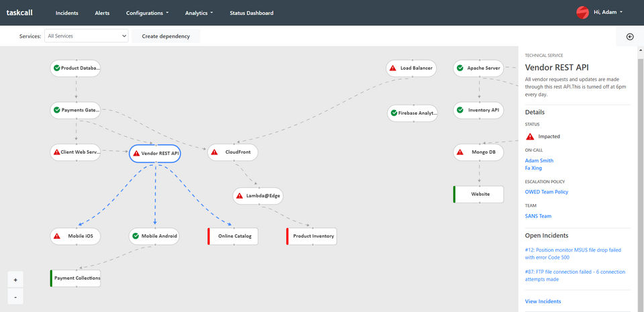The height and width of the screenshot is (312, 644).
Task: Open the OWED Team Policy link
Action: [x=546, y=192]
